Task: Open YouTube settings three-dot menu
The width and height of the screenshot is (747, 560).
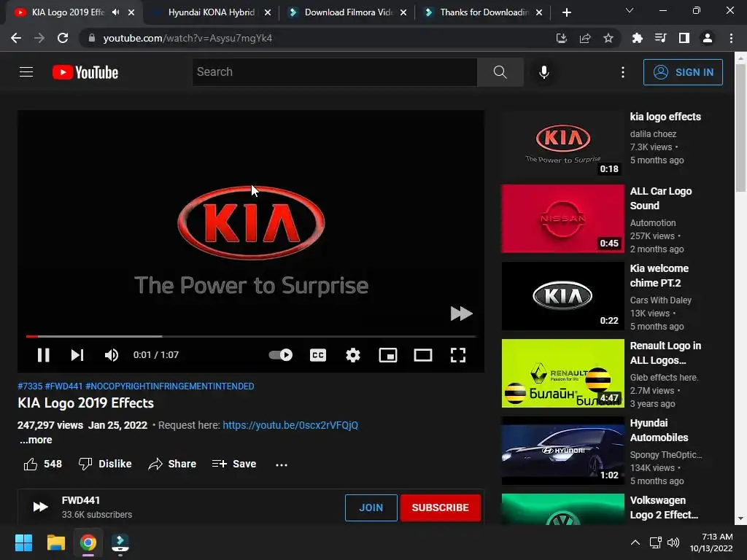Action: pyautogui.click(x=623, y=72)
